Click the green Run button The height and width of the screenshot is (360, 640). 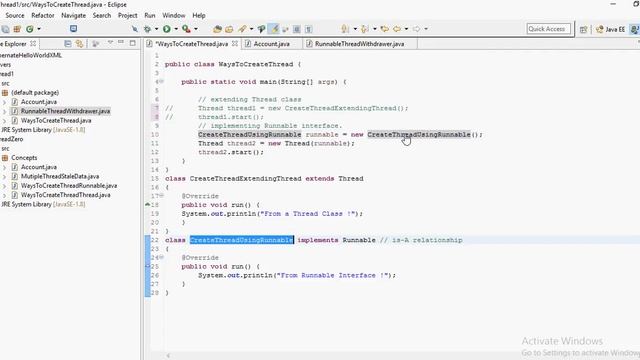(x=167, y=29)
